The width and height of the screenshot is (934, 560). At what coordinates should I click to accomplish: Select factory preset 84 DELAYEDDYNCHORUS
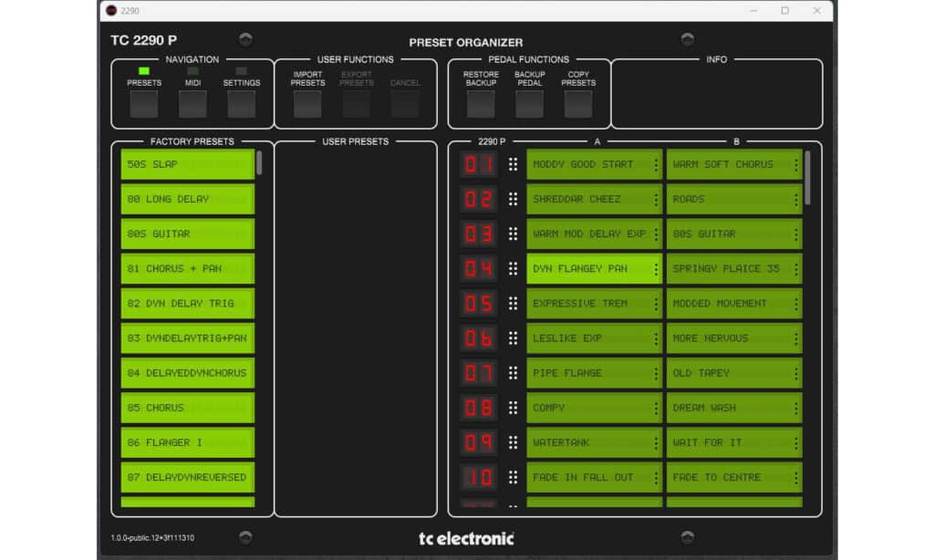point(188,373)
